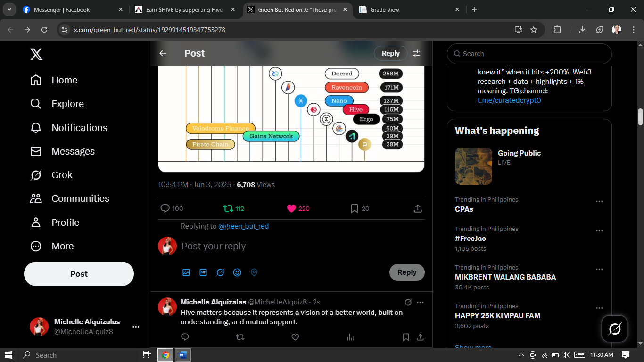This screenshot has height=362, width=644.
Task: Open options for MIKBRENT WALANG BABABA trend
Action: [599, 269]
